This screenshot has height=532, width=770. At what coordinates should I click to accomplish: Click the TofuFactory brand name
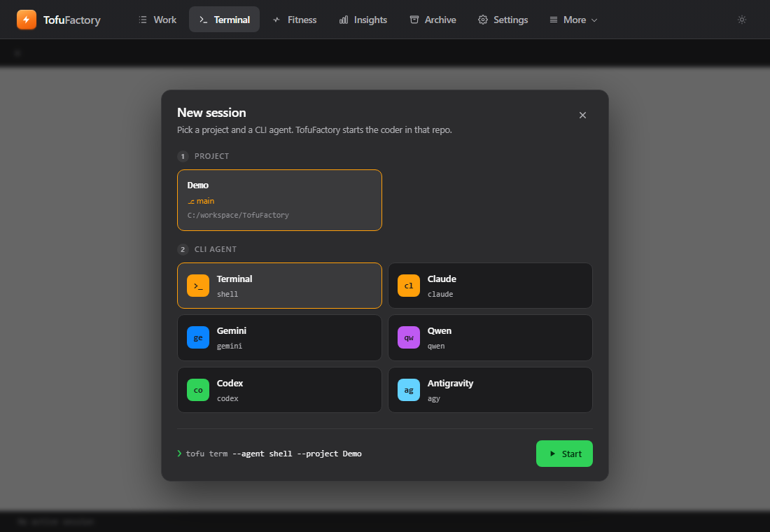(x=71, y=20)
